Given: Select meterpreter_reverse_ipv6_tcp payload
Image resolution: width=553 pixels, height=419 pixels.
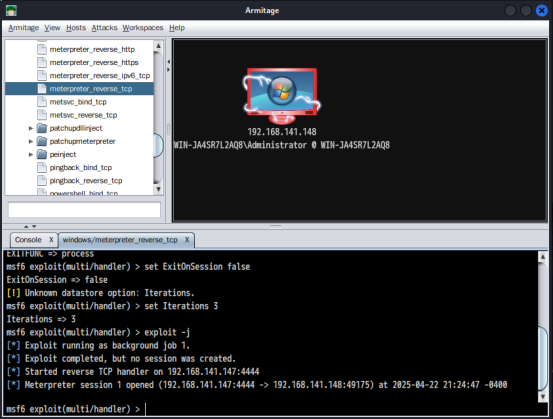Looking at the screenshot, I should 100,75.
